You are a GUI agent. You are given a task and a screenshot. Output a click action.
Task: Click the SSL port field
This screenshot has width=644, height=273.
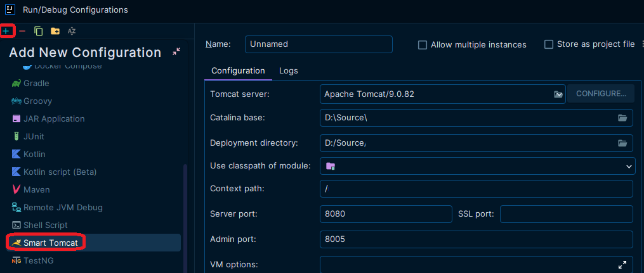click(567, 214)
